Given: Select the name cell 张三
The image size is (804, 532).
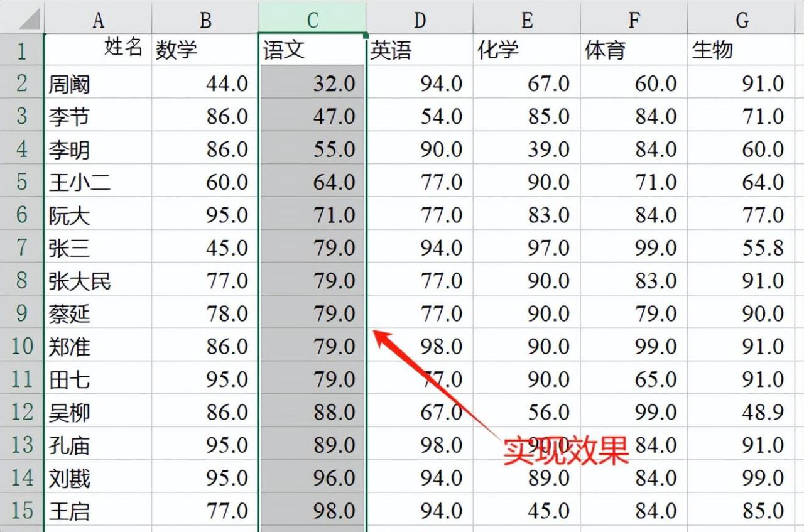Looking at the screenshot, I should tap(97, 247).
